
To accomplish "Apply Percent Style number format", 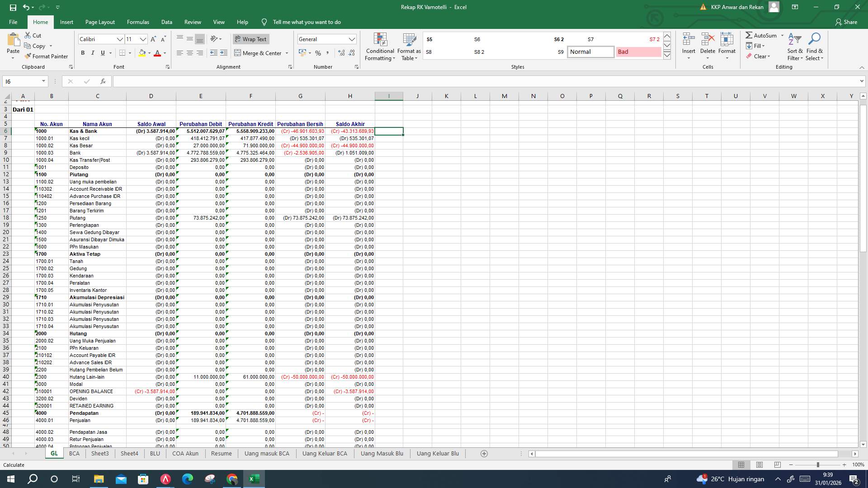I will point(318,53).
